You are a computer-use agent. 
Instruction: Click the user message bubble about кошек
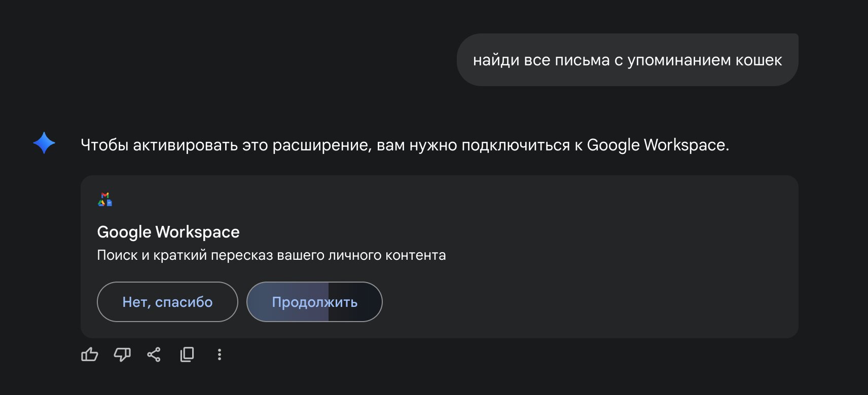pyautogui.click(x=627, y=60)
